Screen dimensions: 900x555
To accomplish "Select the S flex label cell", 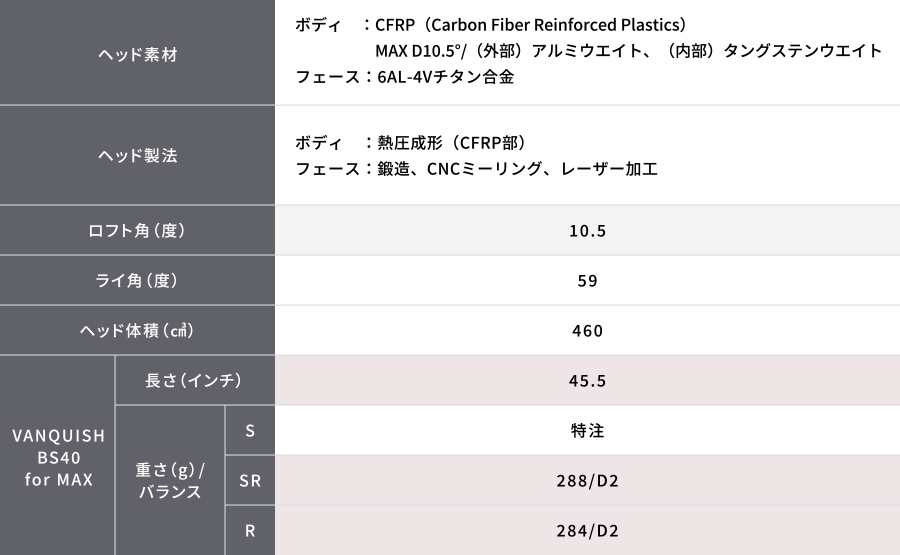I will (250, 431).
